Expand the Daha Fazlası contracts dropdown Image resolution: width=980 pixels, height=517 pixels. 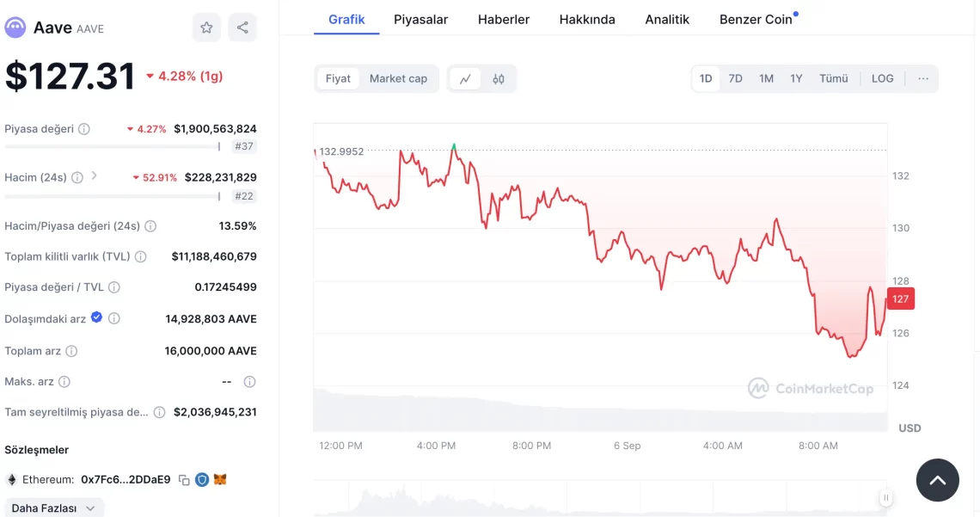54,508
